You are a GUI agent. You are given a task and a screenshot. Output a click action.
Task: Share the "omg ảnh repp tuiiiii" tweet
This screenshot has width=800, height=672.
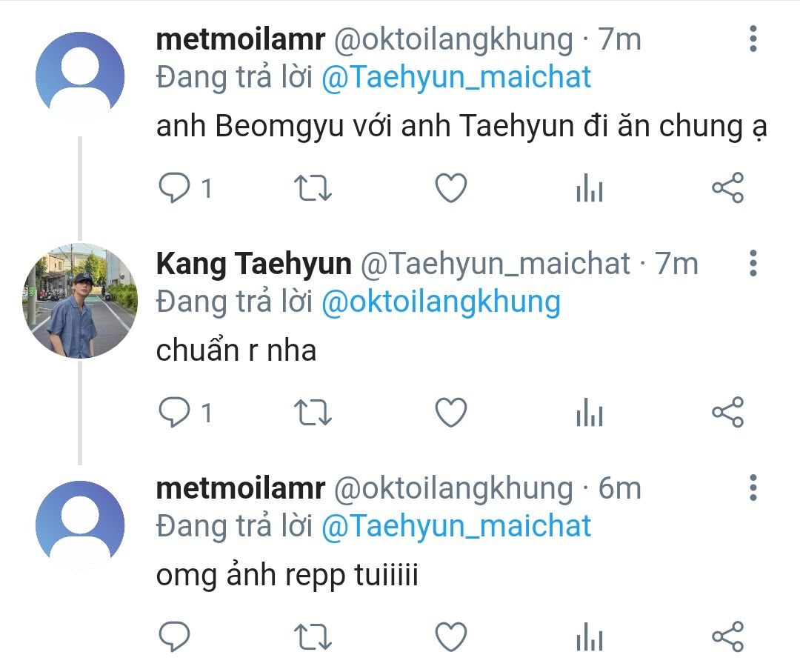pyautogui.click(x=727, y=636)
